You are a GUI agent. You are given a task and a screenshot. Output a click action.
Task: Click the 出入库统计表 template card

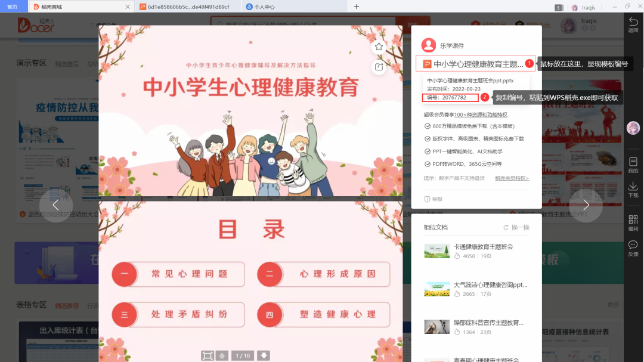tap(58, 342)
